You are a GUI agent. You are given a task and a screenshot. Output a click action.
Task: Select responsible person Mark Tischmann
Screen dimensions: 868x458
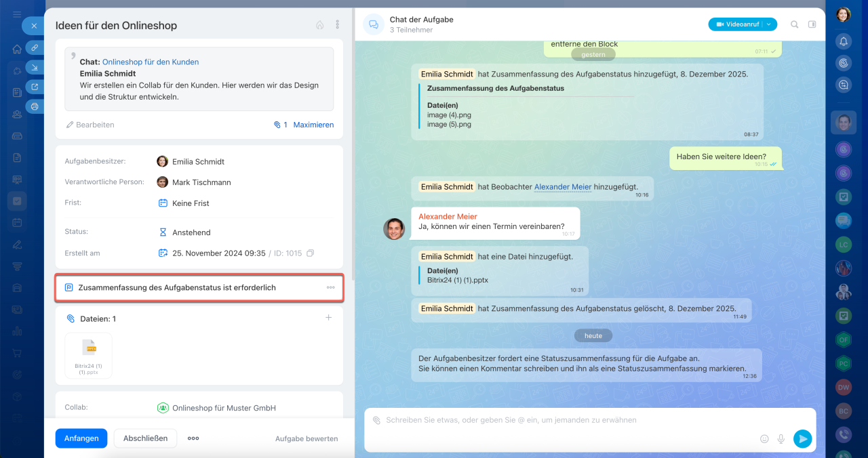click(194, 182)
